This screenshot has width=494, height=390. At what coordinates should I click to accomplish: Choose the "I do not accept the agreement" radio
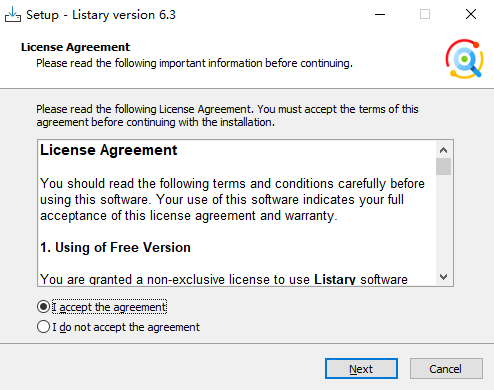pyautogui.click(x=43, y=327)
